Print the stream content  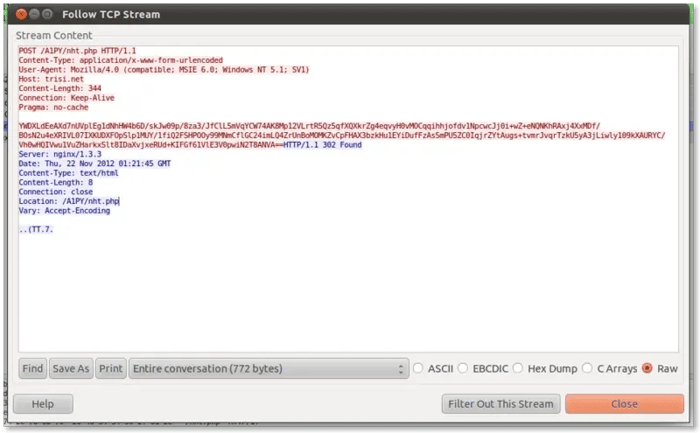point(111,368)
